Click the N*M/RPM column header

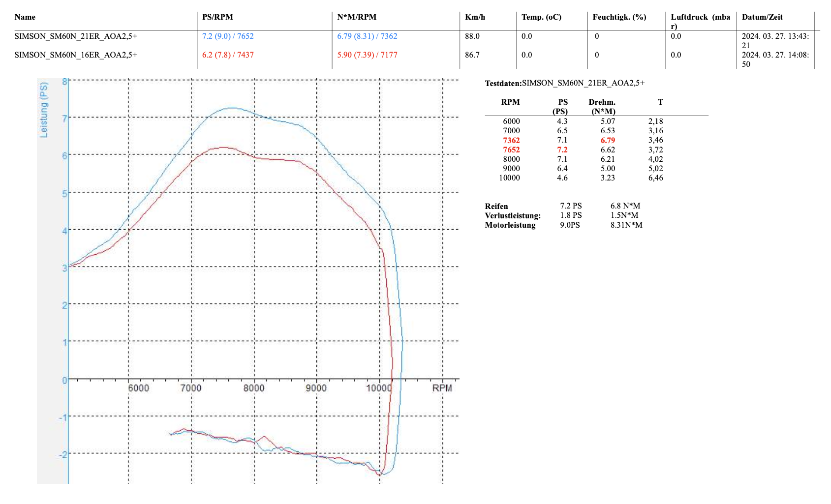click(x=357, y=17)
